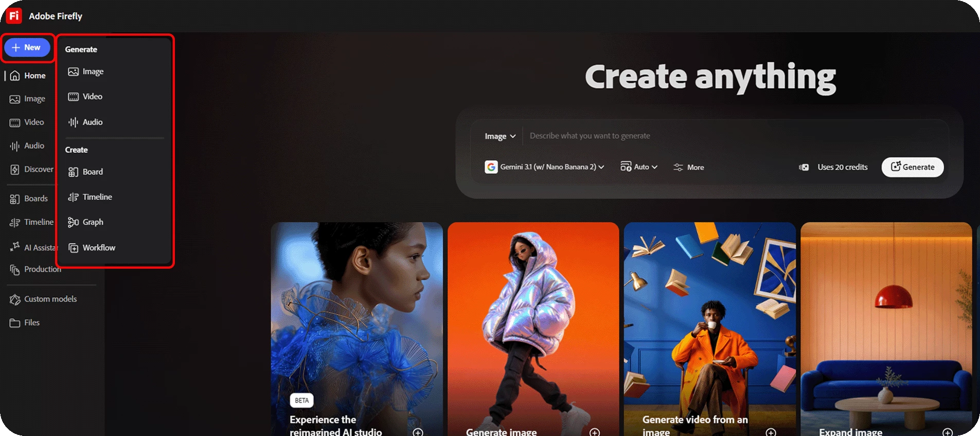This screenshot has height=436, width=980.
Task: Open the Generate image card
Action: click(533, 329)
